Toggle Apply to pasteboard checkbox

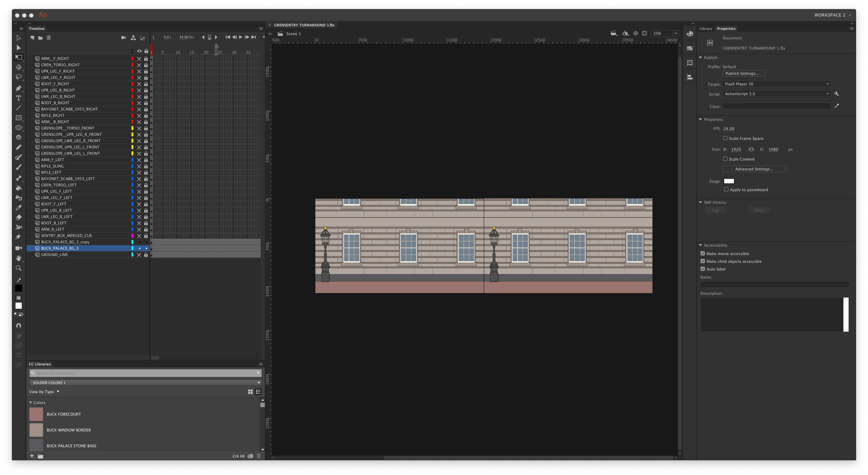pyautogui.click(x=726, y=190)
